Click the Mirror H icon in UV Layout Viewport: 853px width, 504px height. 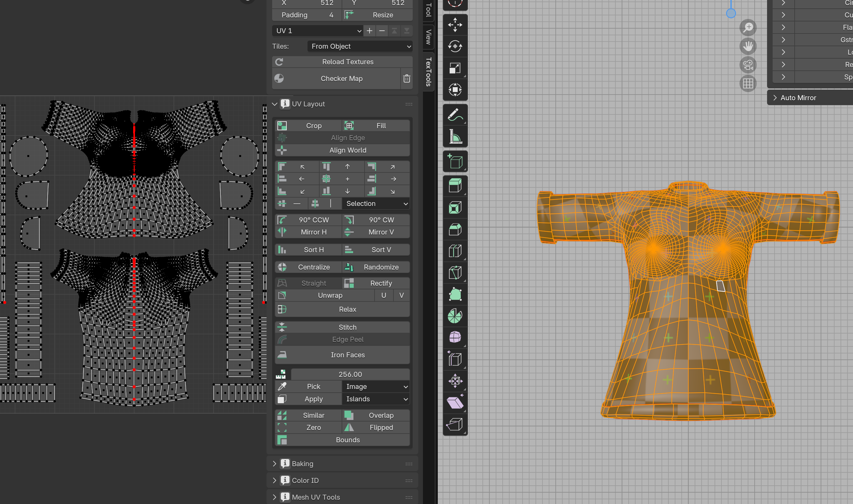coord(282,232)
